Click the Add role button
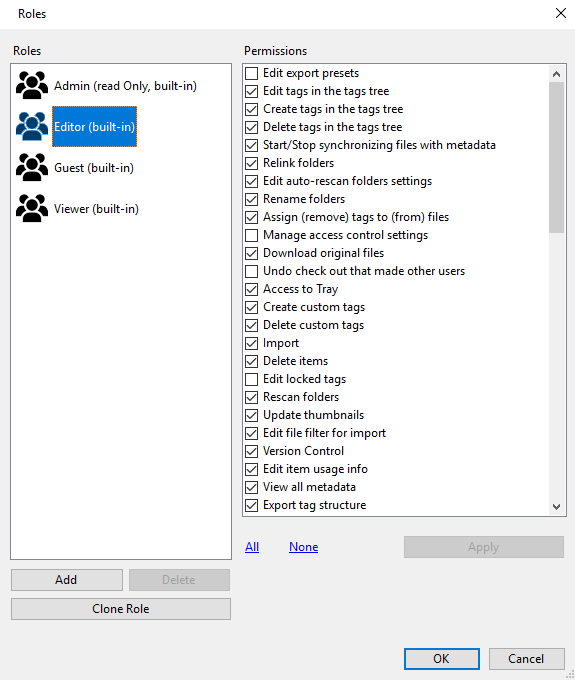This screenshot has height=680, width=575. tap(67, 580)
